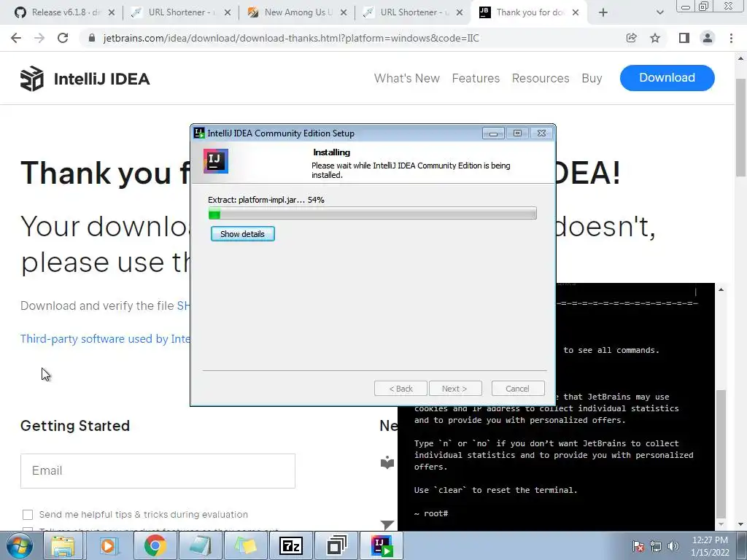Click the share page icon in address bar
747x560 pixels.
click(x=631, y=38)
